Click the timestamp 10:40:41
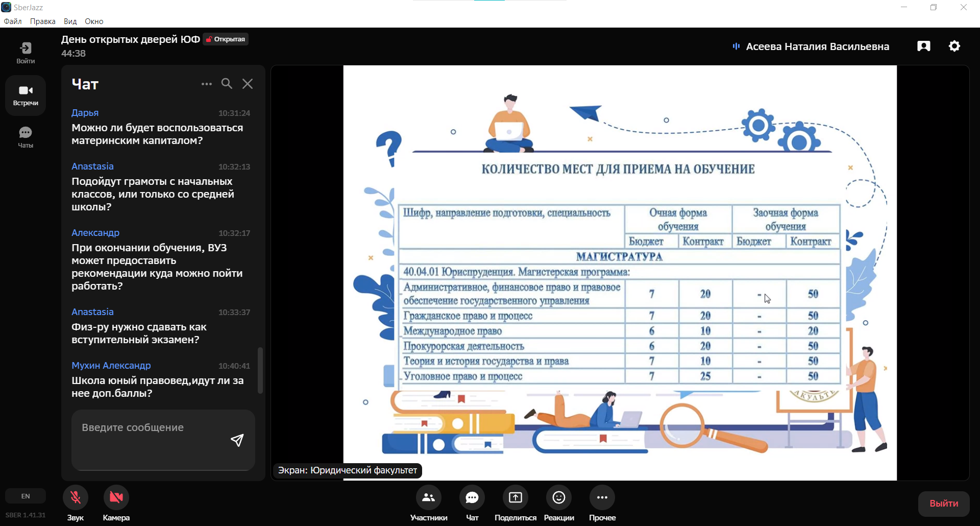Screen dimensions: 980x526 [234, 366]
